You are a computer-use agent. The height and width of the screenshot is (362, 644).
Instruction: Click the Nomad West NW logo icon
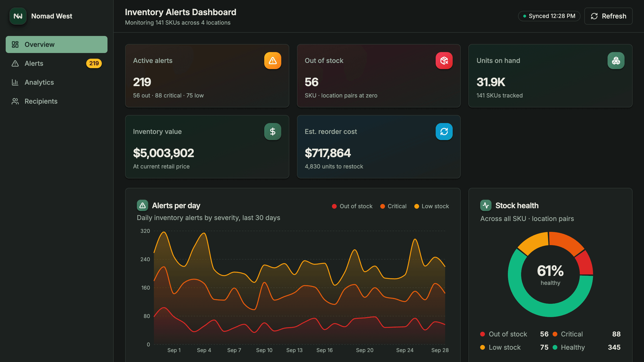tap(18, 16)
